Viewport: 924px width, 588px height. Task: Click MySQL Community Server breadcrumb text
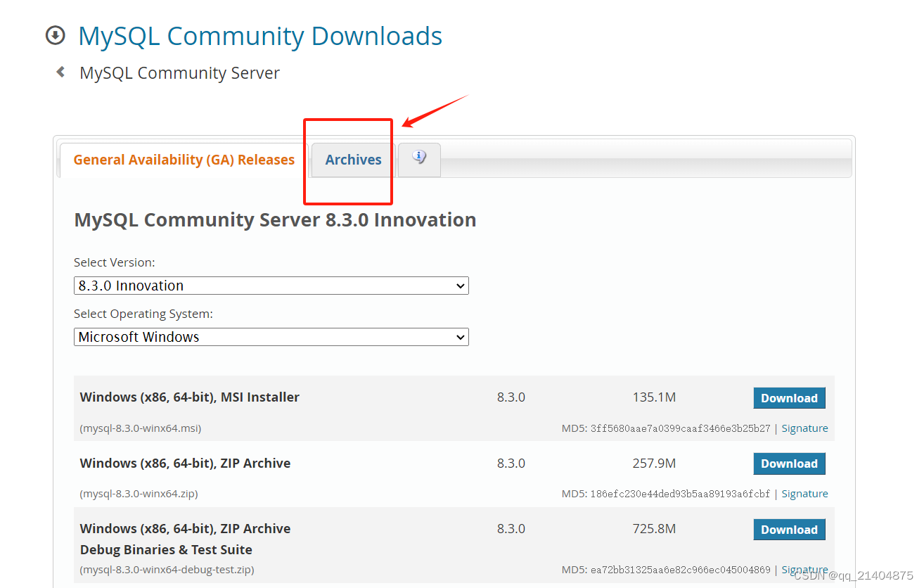click(180, 73)
